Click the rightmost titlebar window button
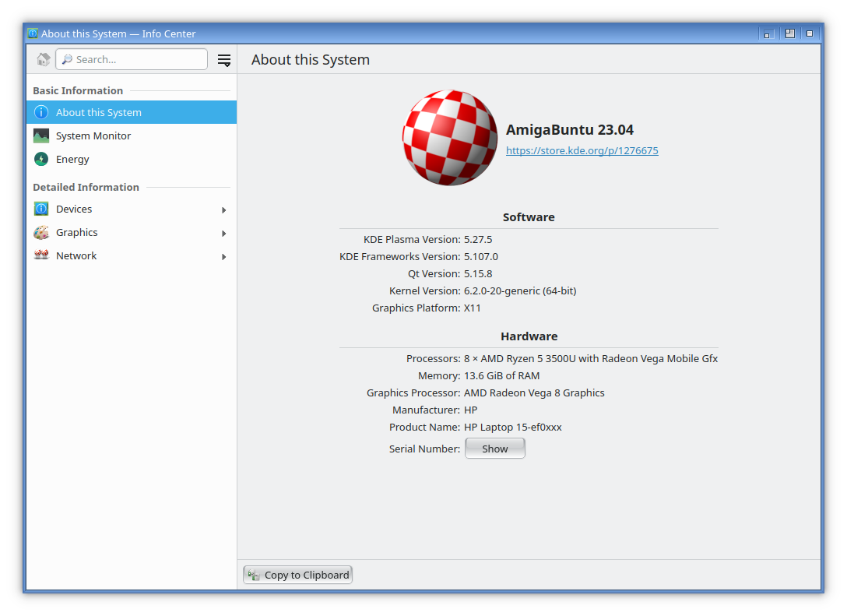Viewport: 847px width, 616px height. (x=810, y=33)
